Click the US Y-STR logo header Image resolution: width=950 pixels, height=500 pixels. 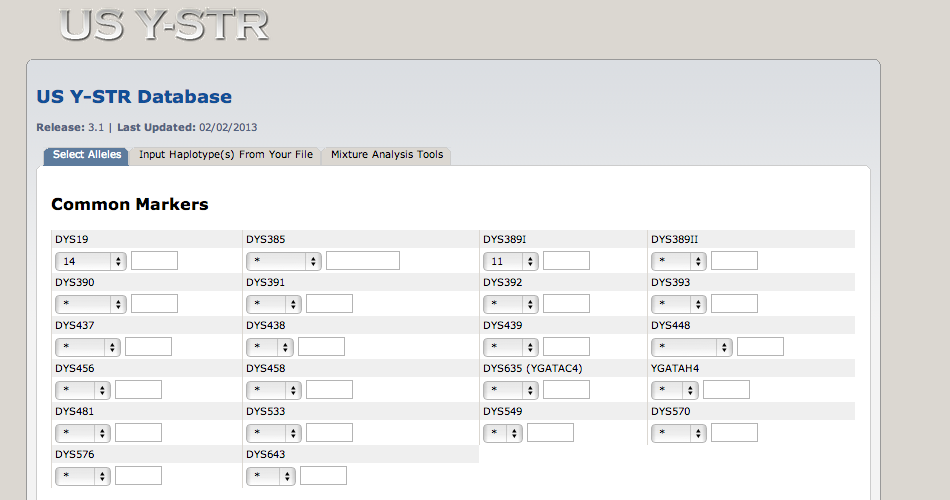[164, 25]
